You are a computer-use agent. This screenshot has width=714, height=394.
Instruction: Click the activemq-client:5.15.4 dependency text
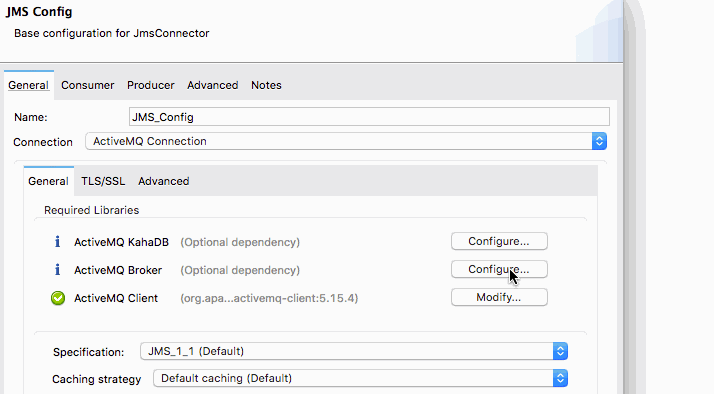pos(269,298)
